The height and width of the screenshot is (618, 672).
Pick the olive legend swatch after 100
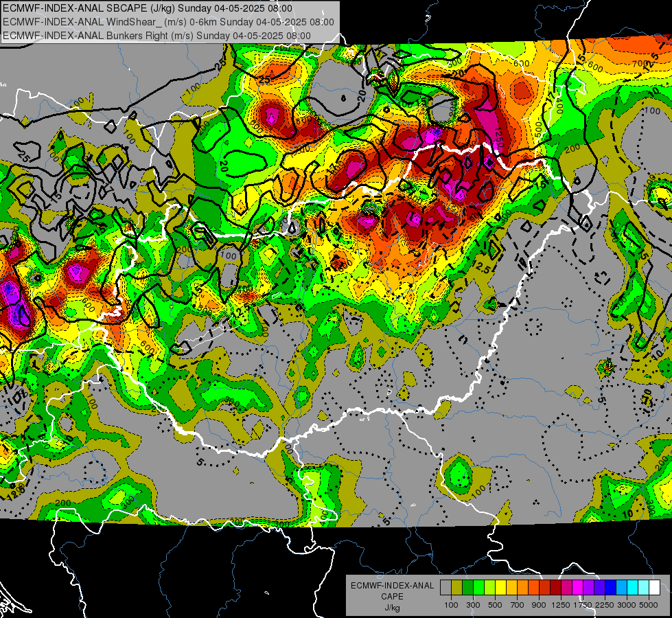[x=456, y=587]
